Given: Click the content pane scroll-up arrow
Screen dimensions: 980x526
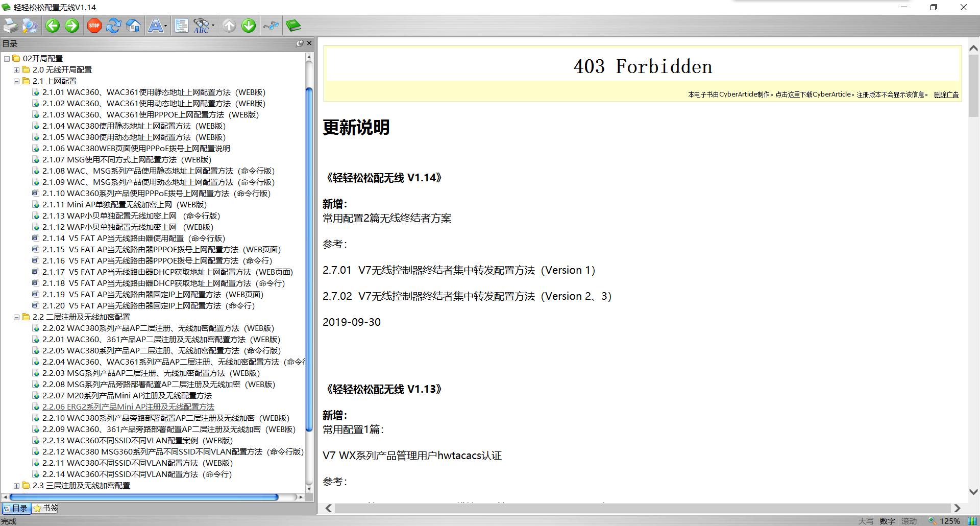Looking at the screenshot, I should 973,48.
